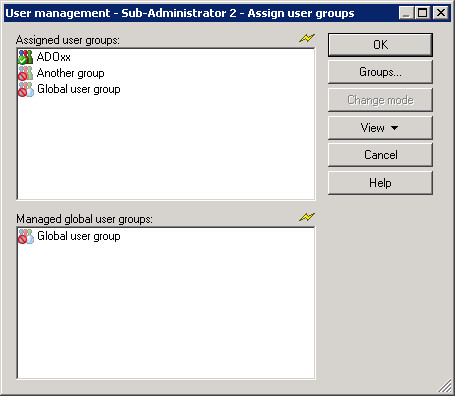Maximize the User management window

423,13
